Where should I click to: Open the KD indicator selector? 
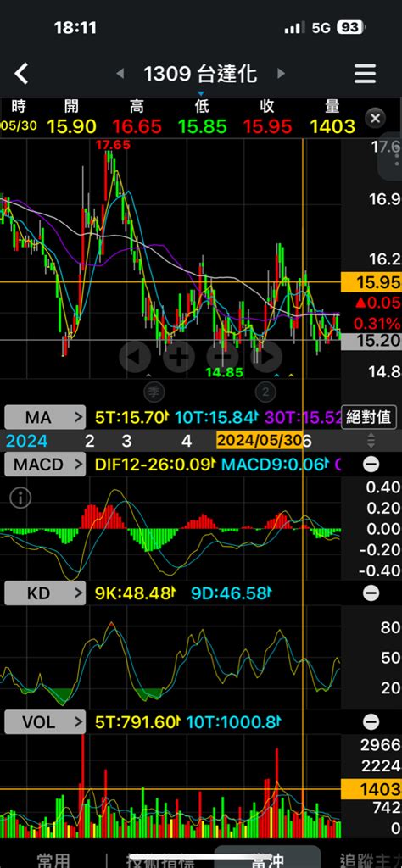click(x=46, y=593)
